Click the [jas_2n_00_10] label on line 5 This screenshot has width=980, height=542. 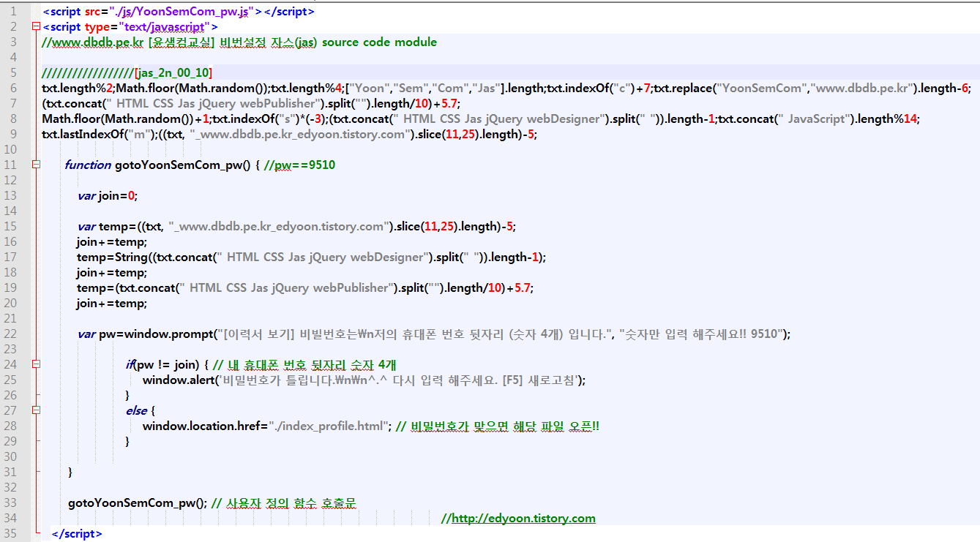pos(173,73)
